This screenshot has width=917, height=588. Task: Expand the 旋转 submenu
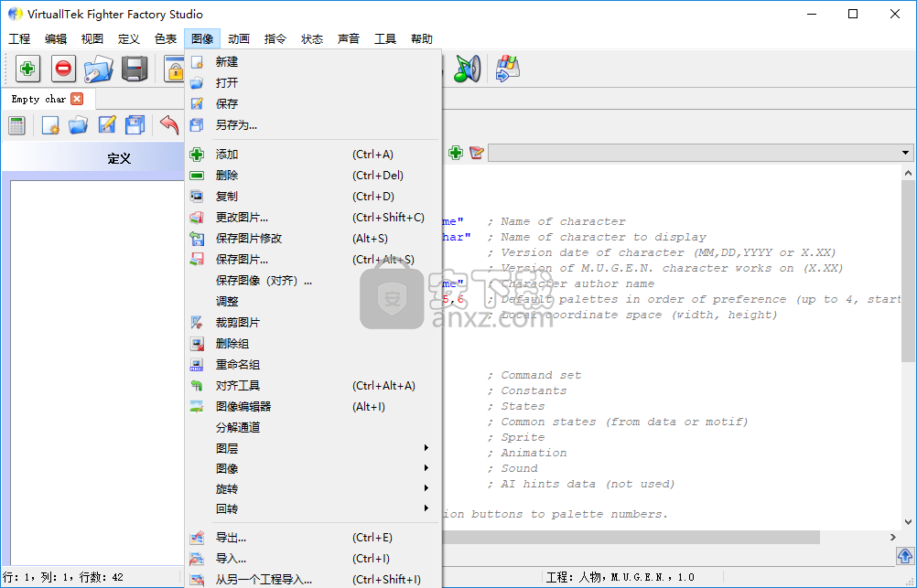(313, 488)
